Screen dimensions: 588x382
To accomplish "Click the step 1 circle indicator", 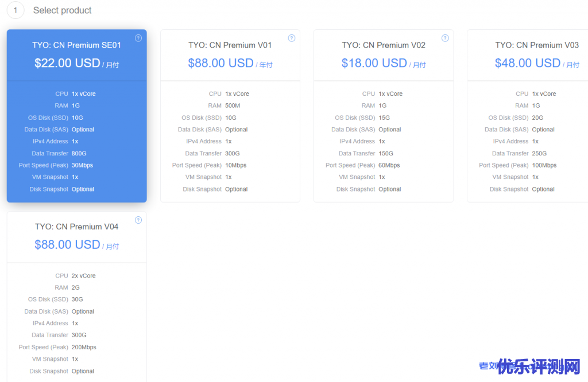I will click(16, 10).
